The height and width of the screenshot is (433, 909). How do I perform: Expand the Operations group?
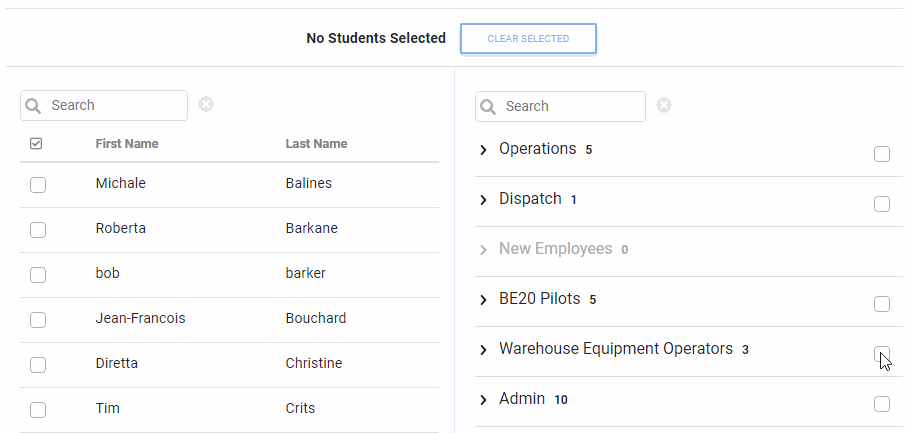pos(484,150)
